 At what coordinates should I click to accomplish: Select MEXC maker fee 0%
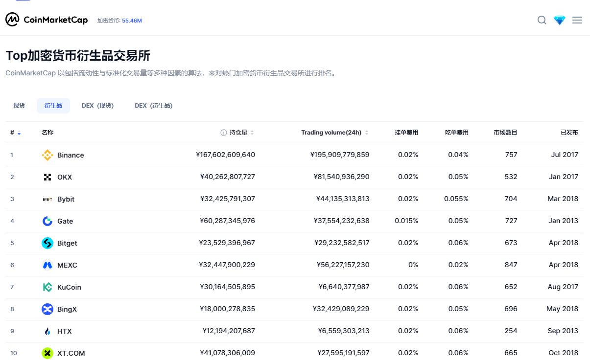[x=413, y=265]
